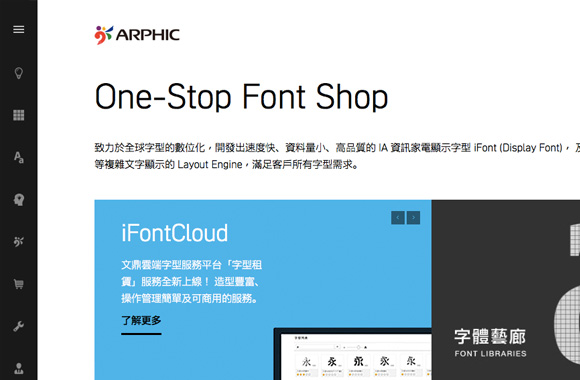The image size is (580, 380).
Task: Click the head profile icon in sidebar
Action: coord(18,200)
